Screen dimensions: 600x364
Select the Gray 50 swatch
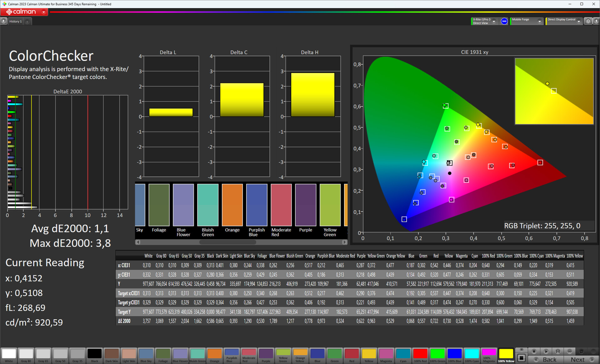(60, 356)
